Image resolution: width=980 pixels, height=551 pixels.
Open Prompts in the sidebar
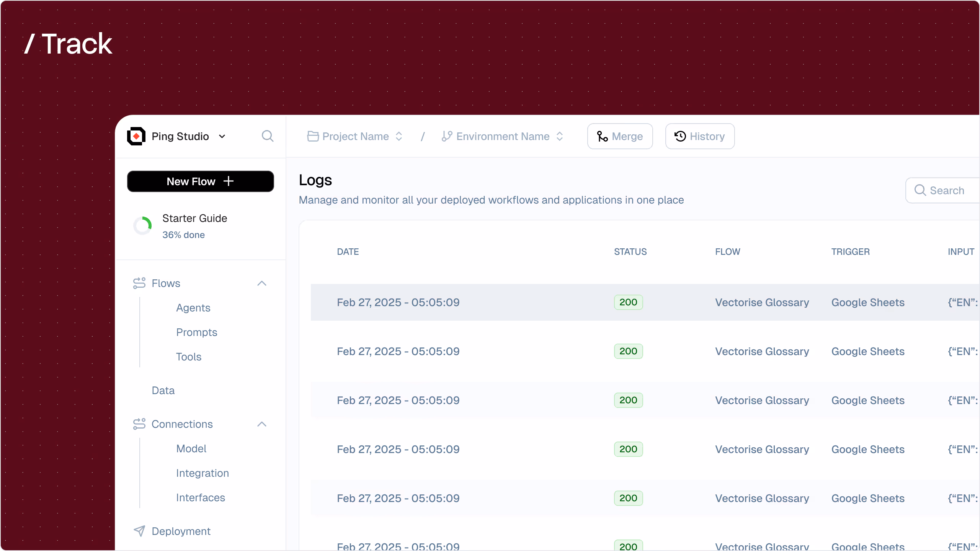click(197, 333)
